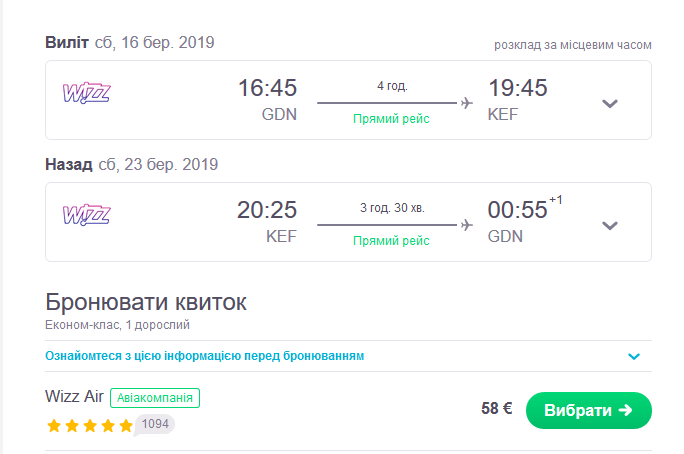Click the Авіакомпанія badge

(155, 397)
